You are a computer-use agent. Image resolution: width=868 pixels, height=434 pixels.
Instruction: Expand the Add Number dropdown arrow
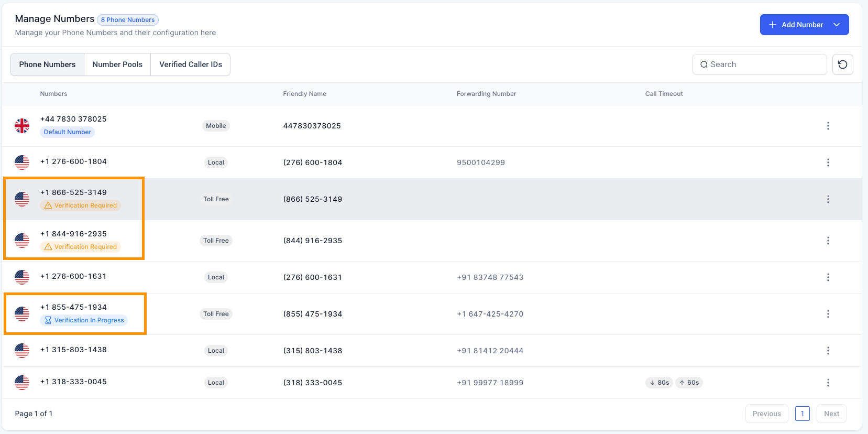[837, 25]
